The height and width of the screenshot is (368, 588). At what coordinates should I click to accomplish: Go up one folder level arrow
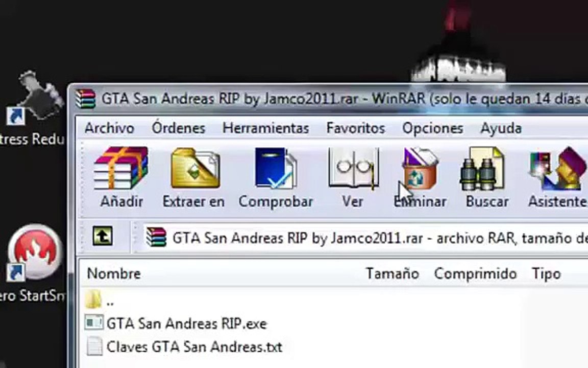(x=103, y=236)
